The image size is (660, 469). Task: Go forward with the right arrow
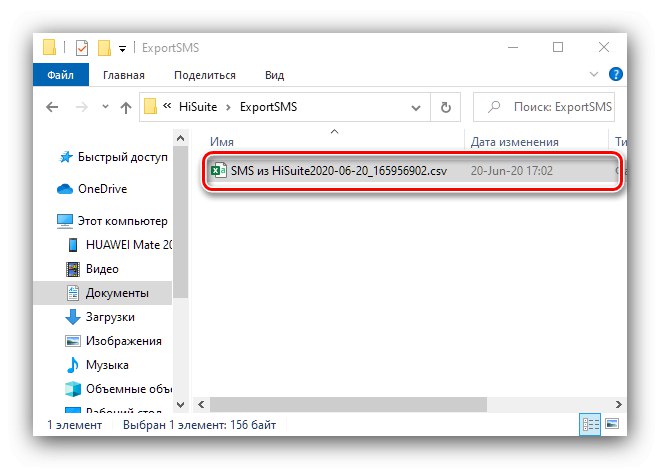click(x=82, y=107)
